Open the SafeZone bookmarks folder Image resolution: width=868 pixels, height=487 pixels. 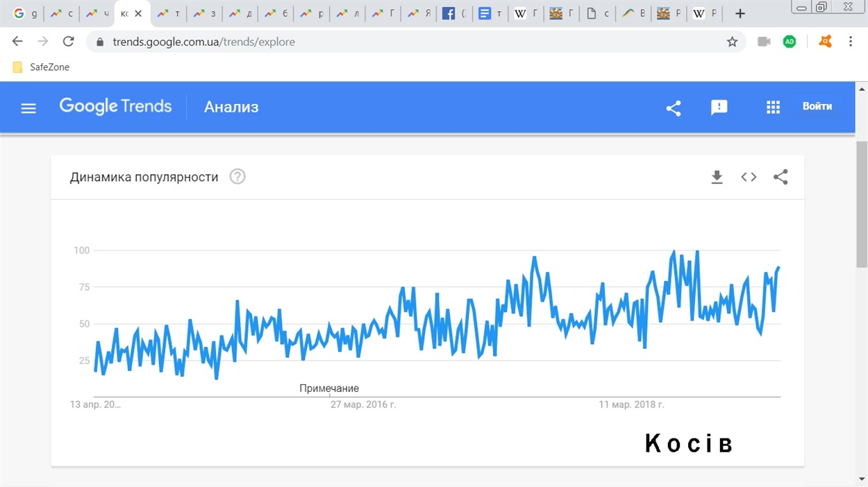41,67
